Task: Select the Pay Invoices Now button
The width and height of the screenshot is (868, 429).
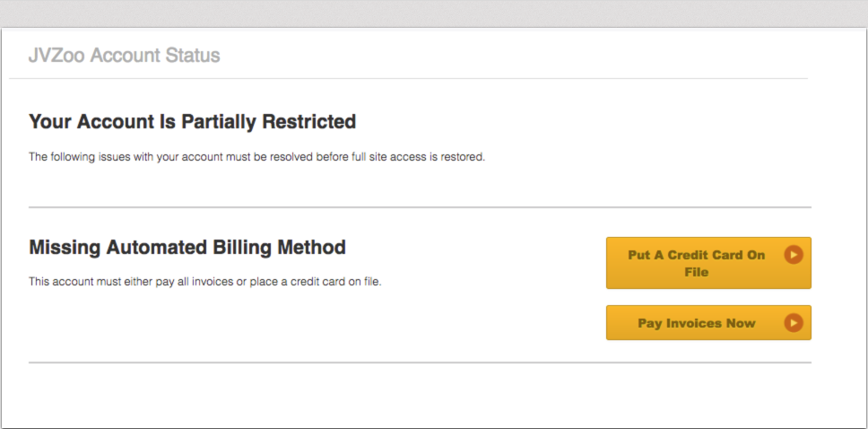Action: click(x=708, y=322)
